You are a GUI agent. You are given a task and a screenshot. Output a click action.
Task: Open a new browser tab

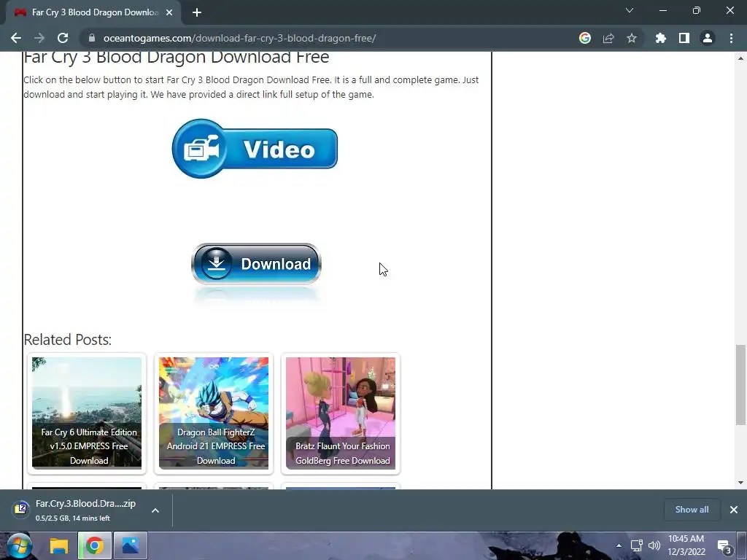click(197, 12)
